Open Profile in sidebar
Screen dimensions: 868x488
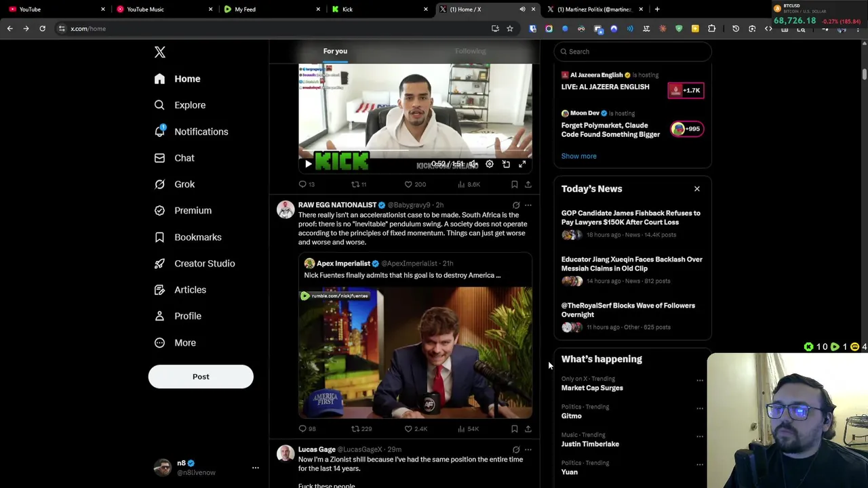tap(178, 316)
